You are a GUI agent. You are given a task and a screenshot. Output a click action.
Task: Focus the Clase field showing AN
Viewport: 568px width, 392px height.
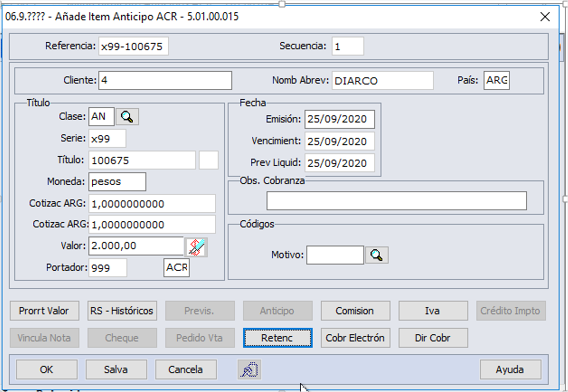(101, 117)
